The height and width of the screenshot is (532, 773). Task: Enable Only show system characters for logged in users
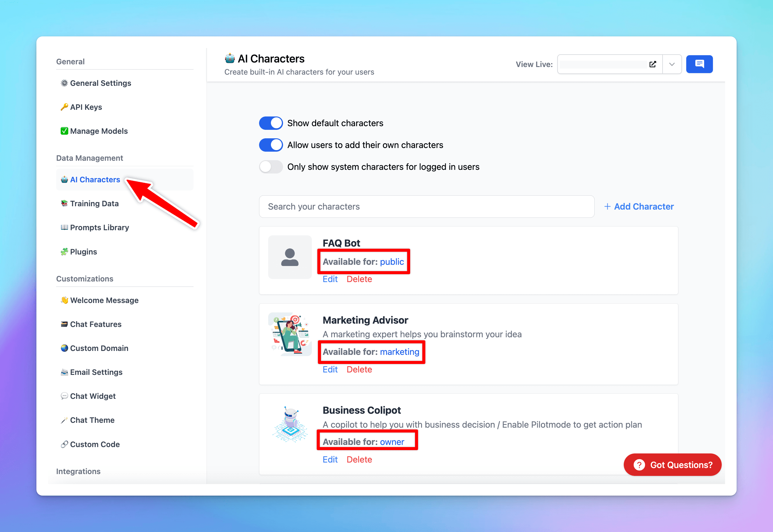click(x=271, y=167)
